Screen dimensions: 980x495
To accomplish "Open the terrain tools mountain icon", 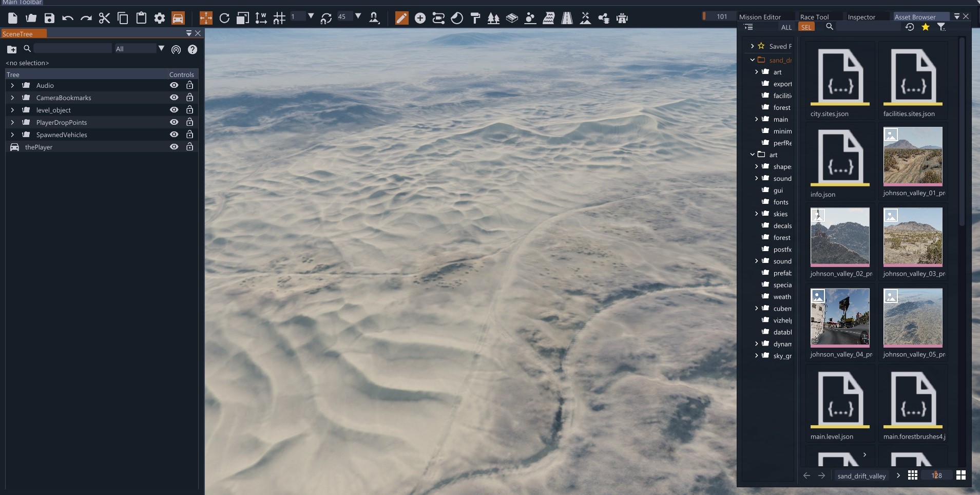I will point(585,18).
